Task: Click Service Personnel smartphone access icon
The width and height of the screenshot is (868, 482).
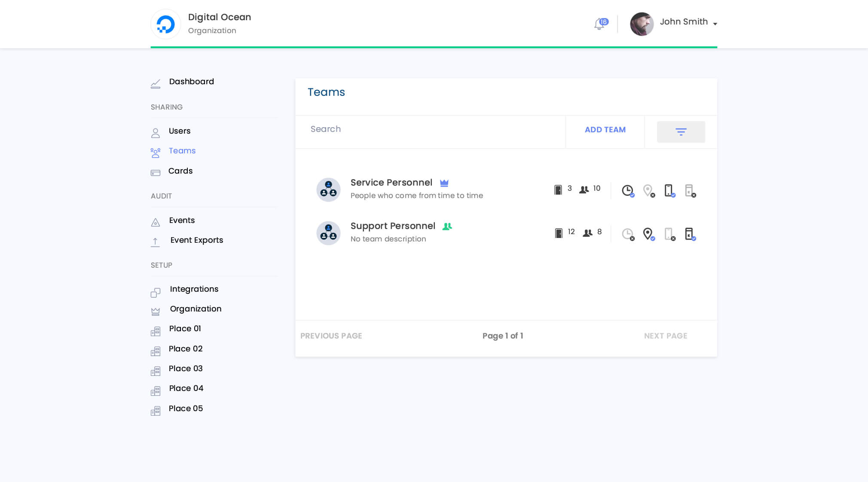Action: coord(669,190)
